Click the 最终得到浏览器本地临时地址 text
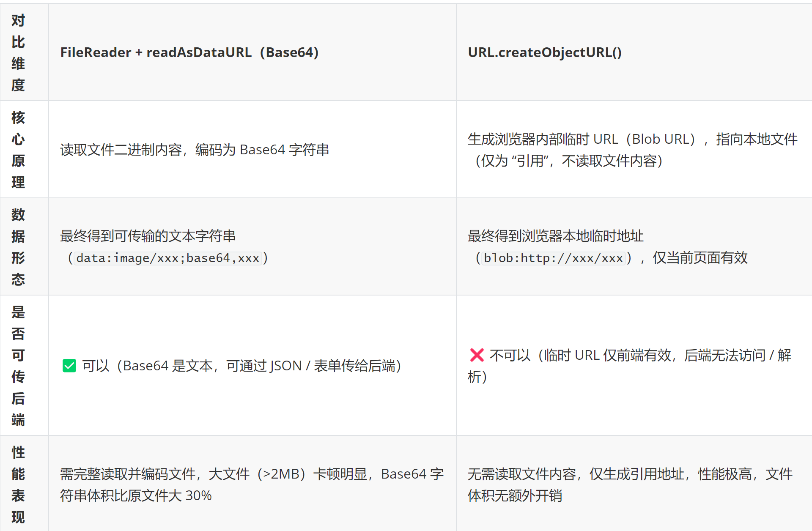812x531 pixels. pyautogui.click(x=555, y=236)
